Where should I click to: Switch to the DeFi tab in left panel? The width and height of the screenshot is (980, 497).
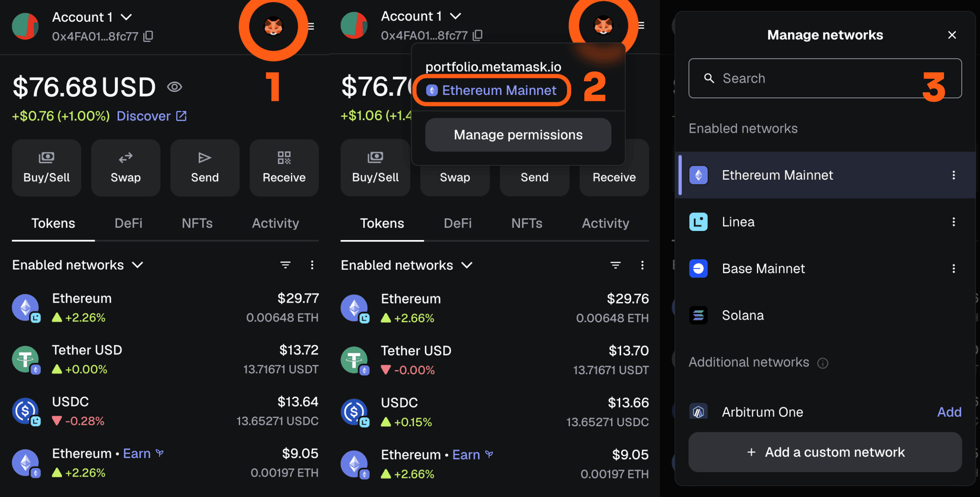pos(128,223)
